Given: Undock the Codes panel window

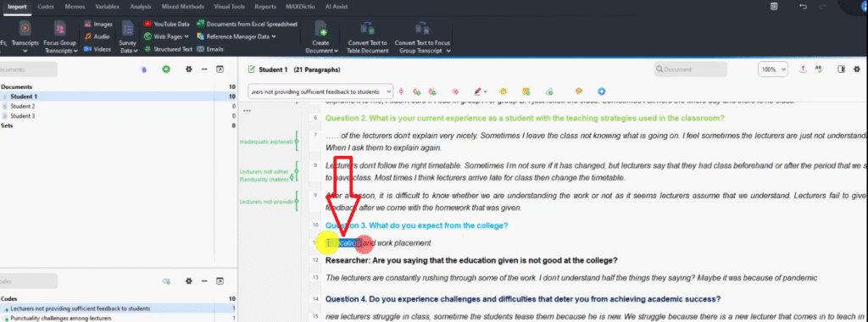Looking at the screenshot, I should [x=220, y=281].
